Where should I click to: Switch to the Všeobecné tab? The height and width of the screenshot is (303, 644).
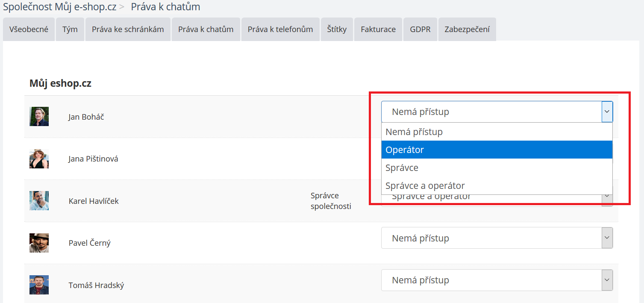coord(29,29)
